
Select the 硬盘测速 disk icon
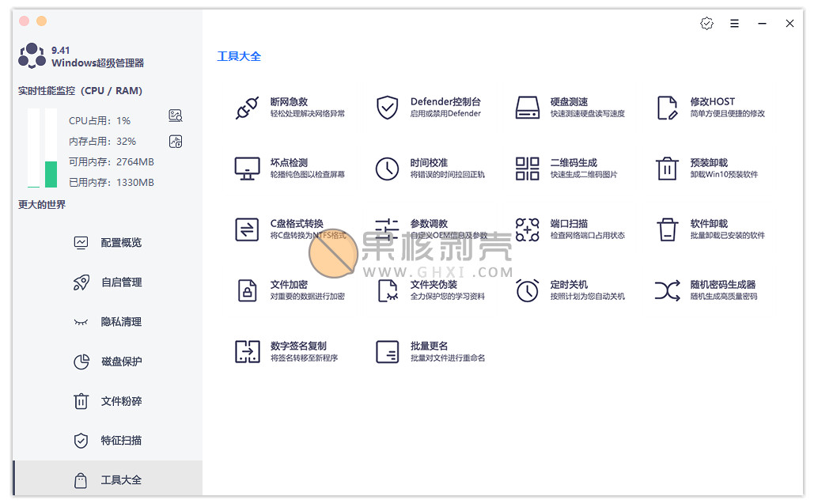pyautogui.click(x=527, y=108)
